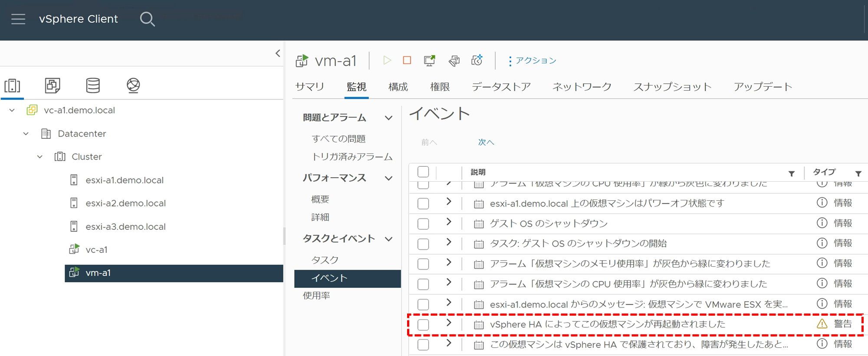The image size is (868, 356).
Task: Check the メモリ使用率 alarm event checkbox
Action: tap(423, 264)
